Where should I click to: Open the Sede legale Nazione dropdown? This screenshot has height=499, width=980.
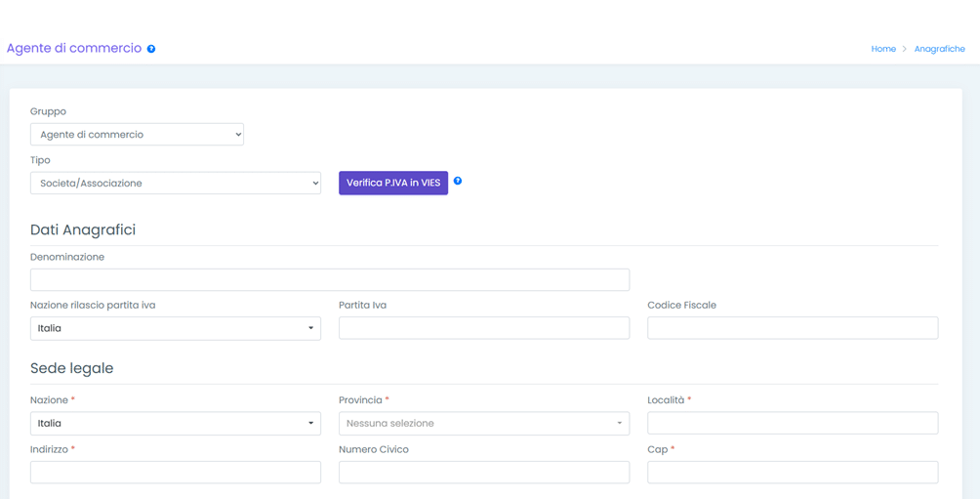176,424
